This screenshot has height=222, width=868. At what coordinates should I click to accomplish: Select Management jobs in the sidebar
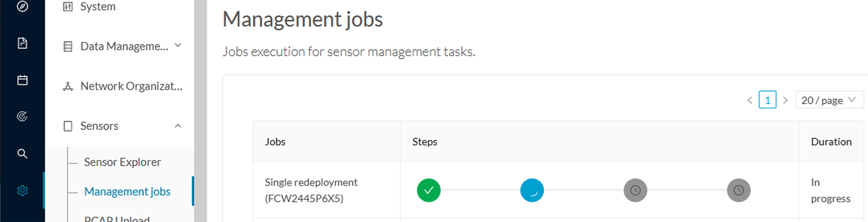click(x=127, y=191)
